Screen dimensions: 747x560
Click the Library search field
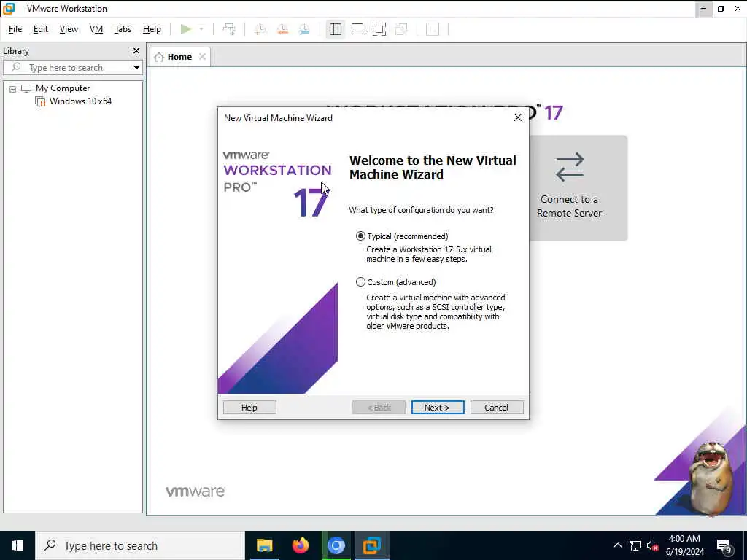[x=66, y=68]
